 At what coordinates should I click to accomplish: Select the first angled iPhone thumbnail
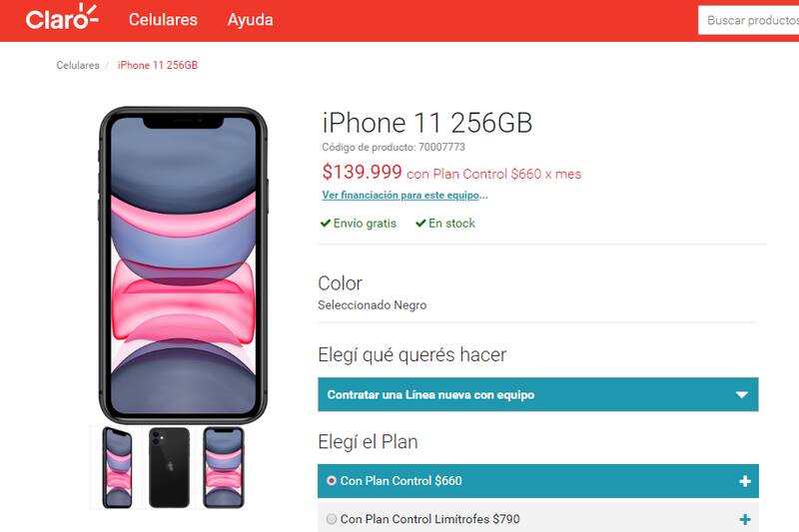pyautogui.click(x=117, y=467)
